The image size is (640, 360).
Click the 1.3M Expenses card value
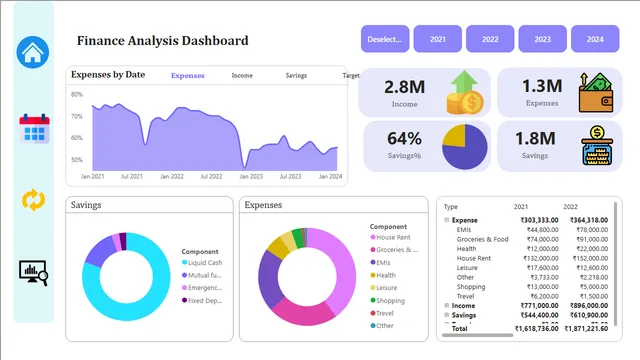coord(542,86)
